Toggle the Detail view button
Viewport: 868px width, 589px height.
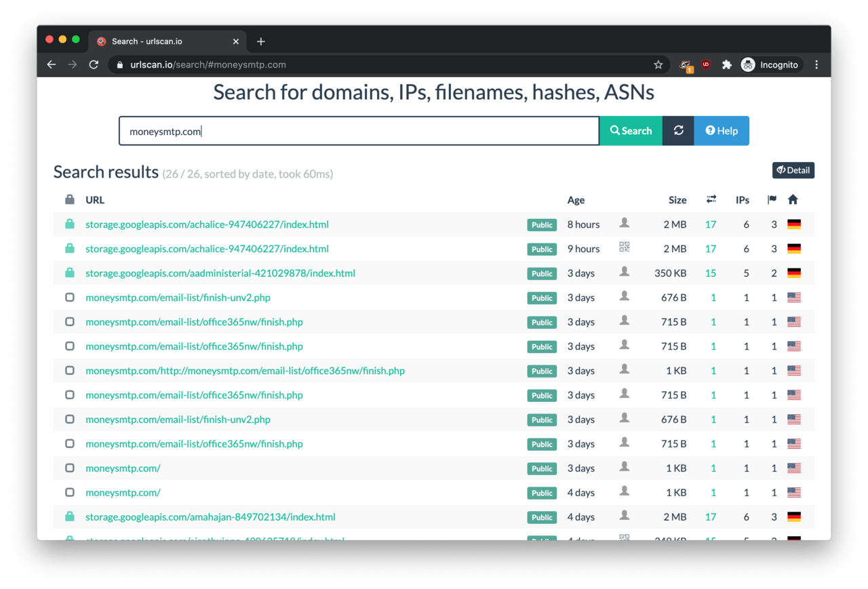coord(793,170)
